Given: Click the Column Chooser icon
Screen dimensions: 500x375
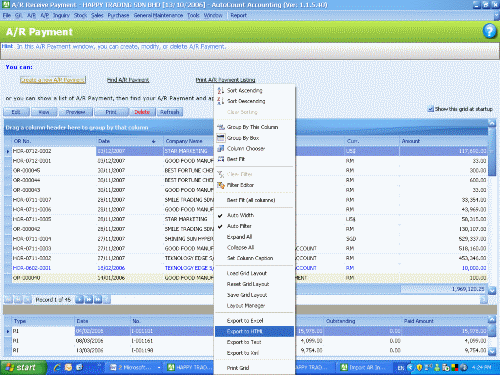Looking at the screenshot, I should [x=221, y=149].
